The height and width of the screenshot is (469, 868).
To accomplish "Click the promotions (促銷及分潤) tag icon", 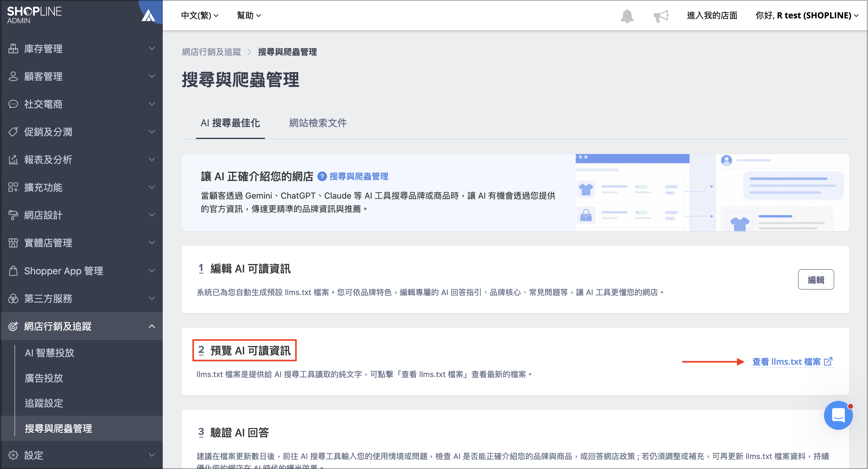I will point(13,132).
